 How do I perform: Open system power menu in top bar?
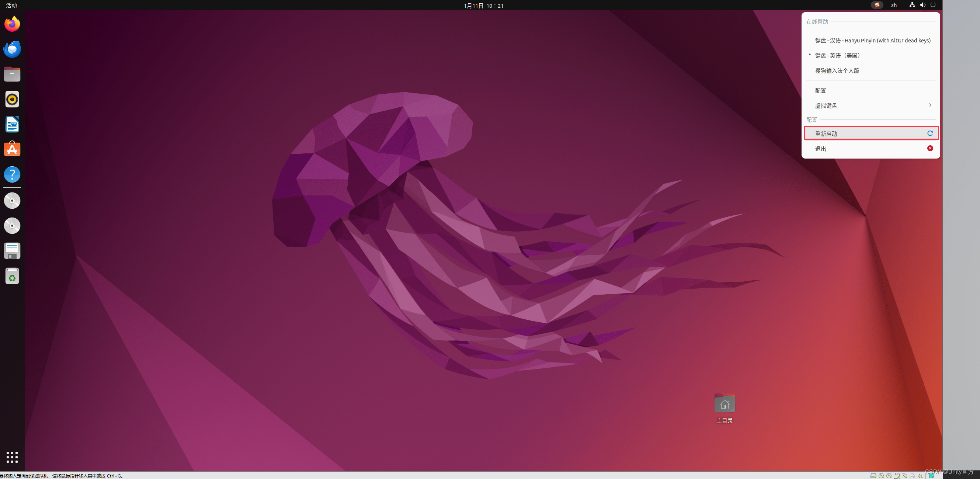[933, 5]
